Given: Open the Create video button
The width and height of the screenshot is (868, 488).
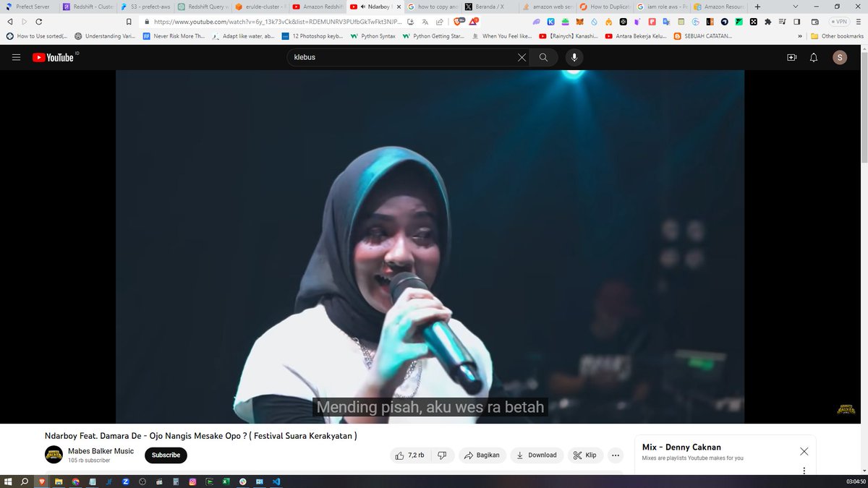Looking at the screenshot, I should [792, 57].
